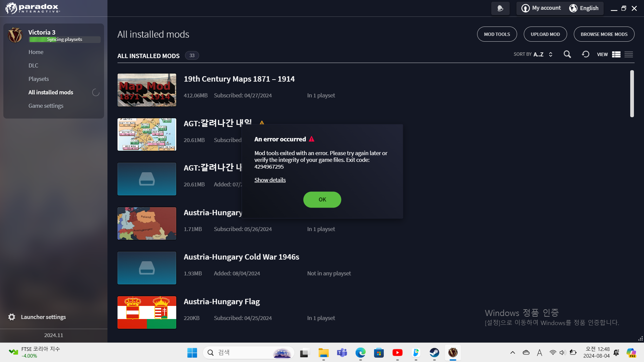Go to the Home menu item
This screenshot has width=644, height=362.
(x=36, y=52)
